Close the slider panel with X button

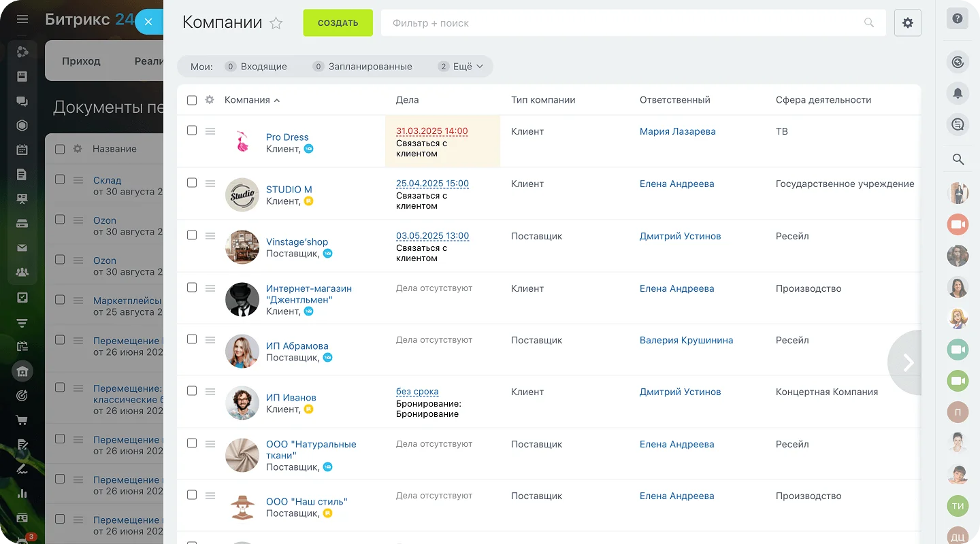pyautogui.click(x=148, y=22)
